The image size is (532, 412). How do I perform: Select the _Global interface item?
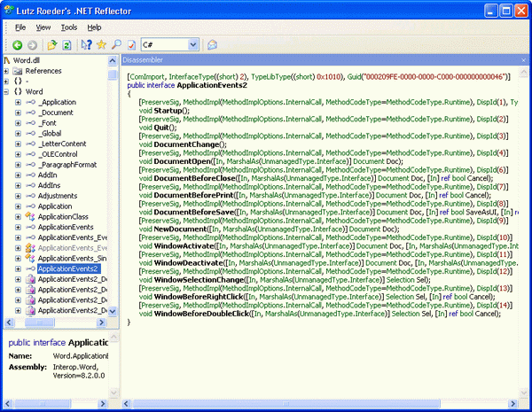[x=50, y=133]
